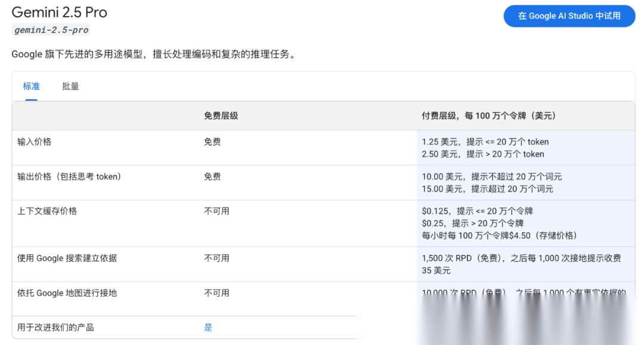Click the 10.00 美元，提示不超过 20 万个词元 text
The height and width of the screenshot is (345, 644).
(491, 177)
